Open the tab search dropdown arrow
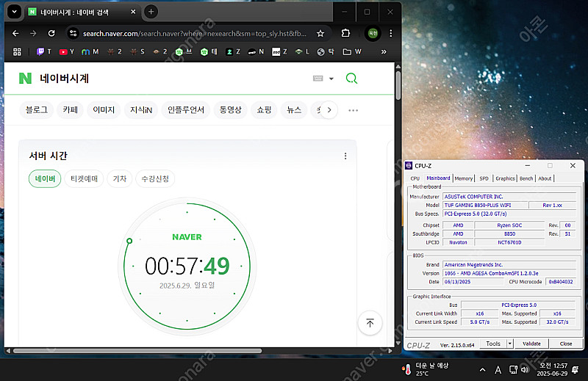This screenshot has width=588, height=381. 14,12
